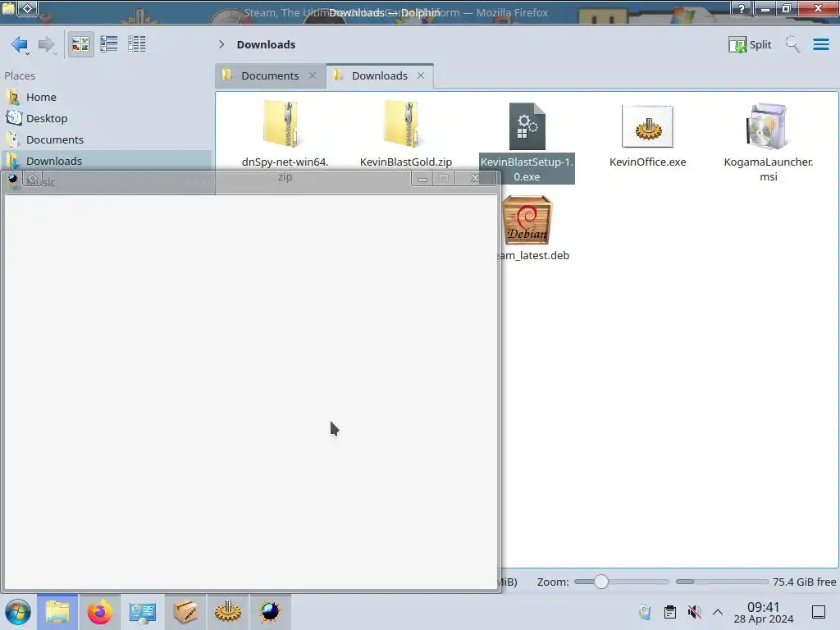Go forward with the grey forward arrow

[47, 44]
